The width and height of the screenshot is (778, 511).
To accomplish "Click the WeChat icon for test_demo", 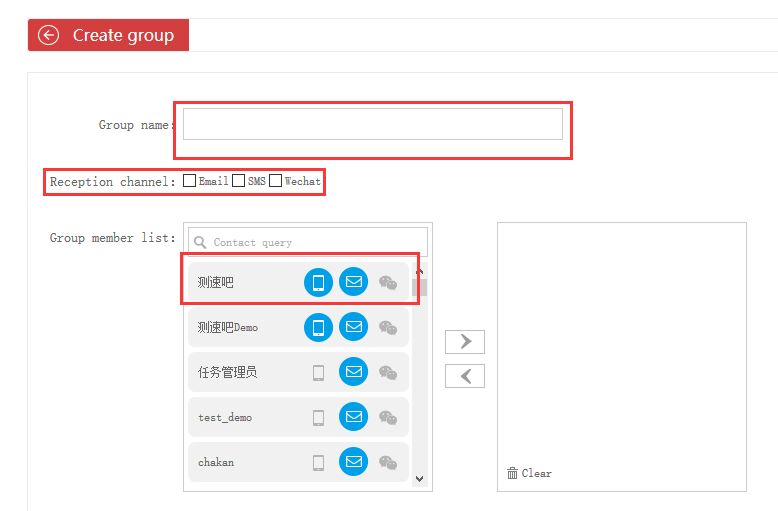I will [388, 418].
